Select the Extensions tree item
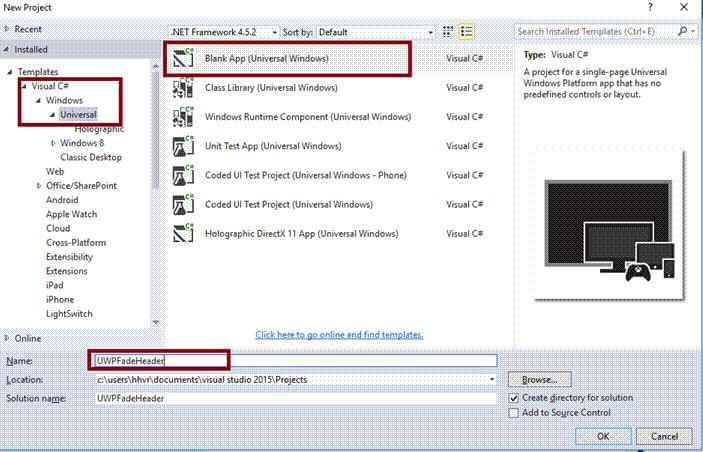703x452 pixels. [67, 271]
